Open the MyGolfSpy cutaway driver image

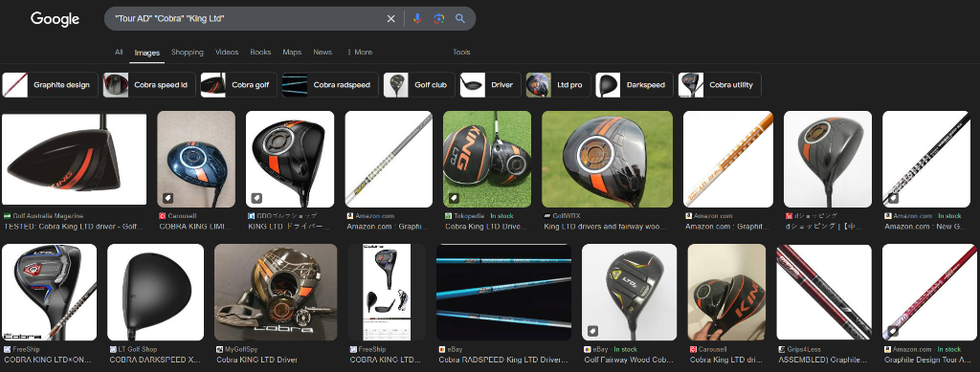pos(276,292)
